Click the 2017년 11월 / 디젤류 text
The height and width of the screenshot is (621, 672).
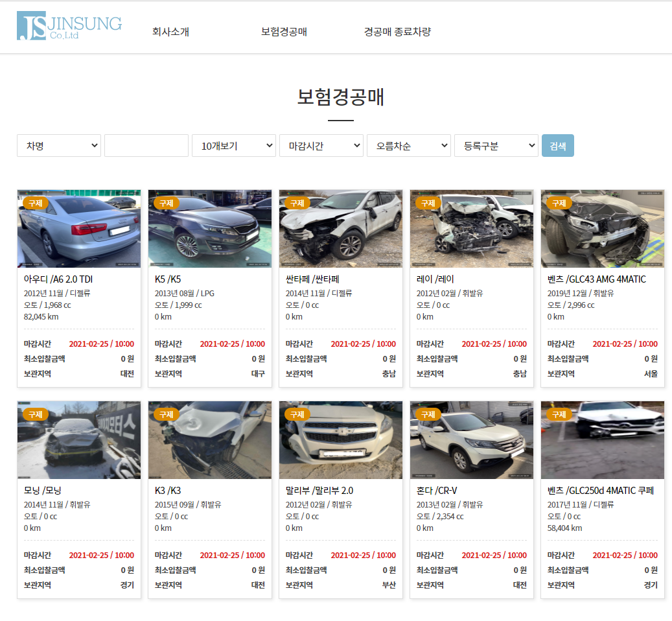(581, 505)
